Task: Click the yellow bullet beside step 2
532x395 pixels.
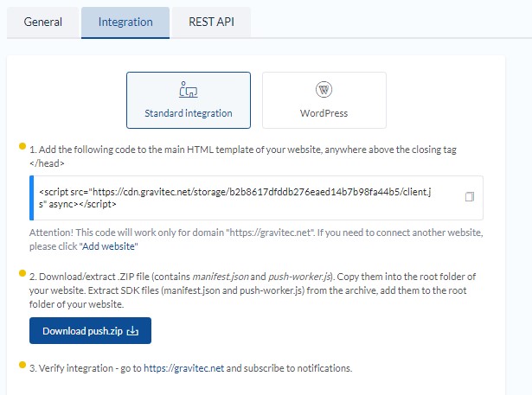Action: pyautogui.click(x=22, y=273)
